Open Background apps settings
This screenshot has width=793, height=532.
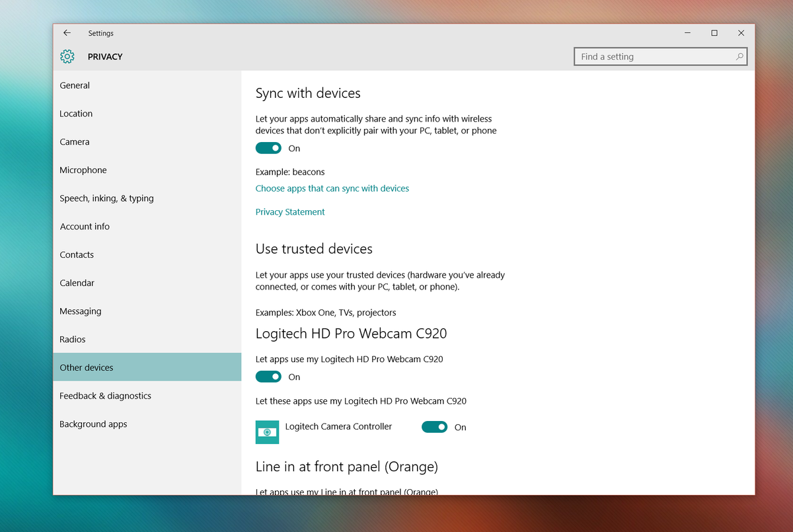click(93, 424)
